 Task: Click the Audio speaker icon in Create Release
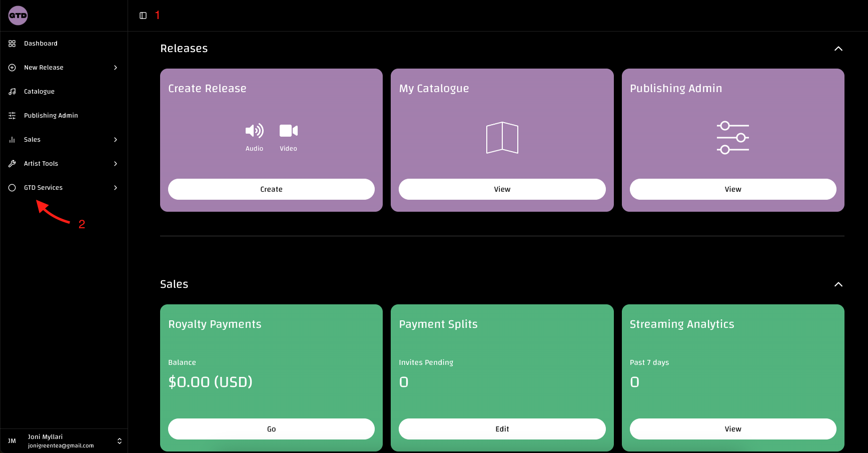pos(254,131)
